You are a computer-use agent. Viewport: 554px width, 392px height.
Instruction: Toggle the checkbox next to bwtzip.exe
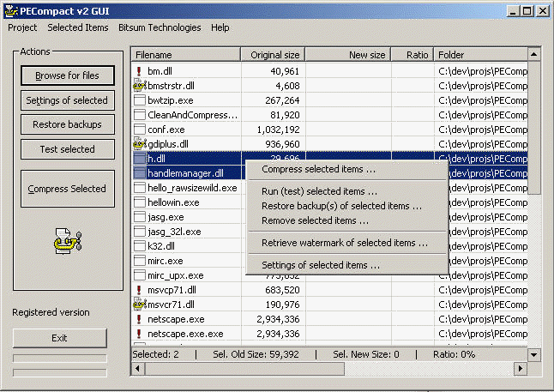(140, 100)
